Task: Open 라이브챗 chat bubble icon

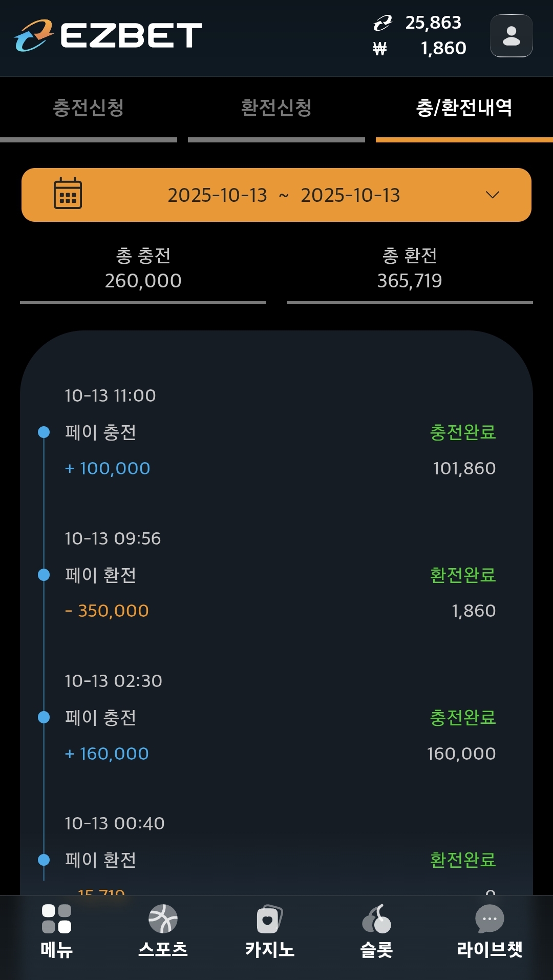Action: pyautogui.click(x=490, y=919)
